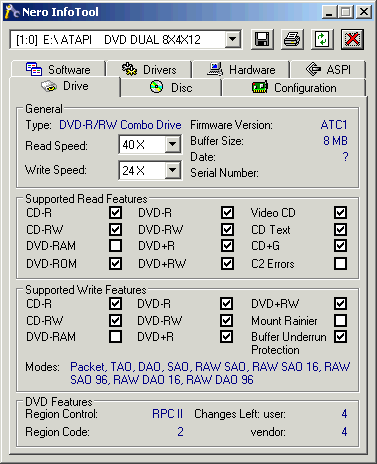377x464 pixels.
Task: Toggle the Mount Rainier checkbox
Action: coord(340,320)
